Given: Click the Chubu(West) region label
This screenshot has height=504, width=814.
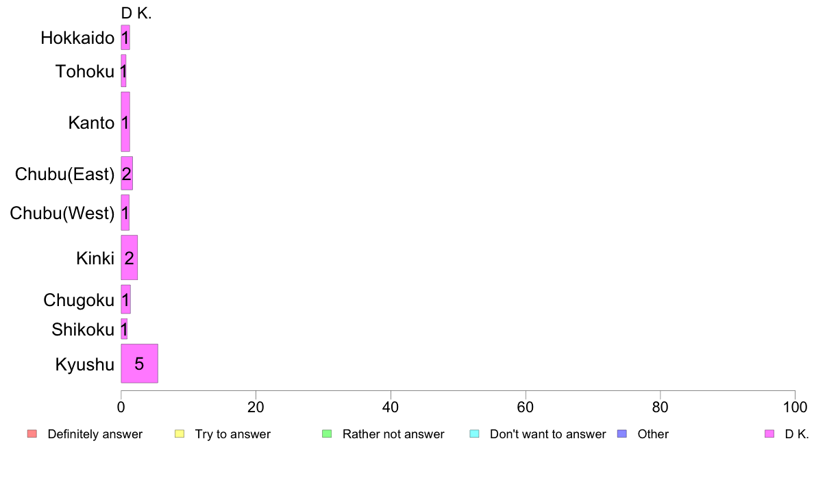Looking at the screenshot, I should (62, 213).
